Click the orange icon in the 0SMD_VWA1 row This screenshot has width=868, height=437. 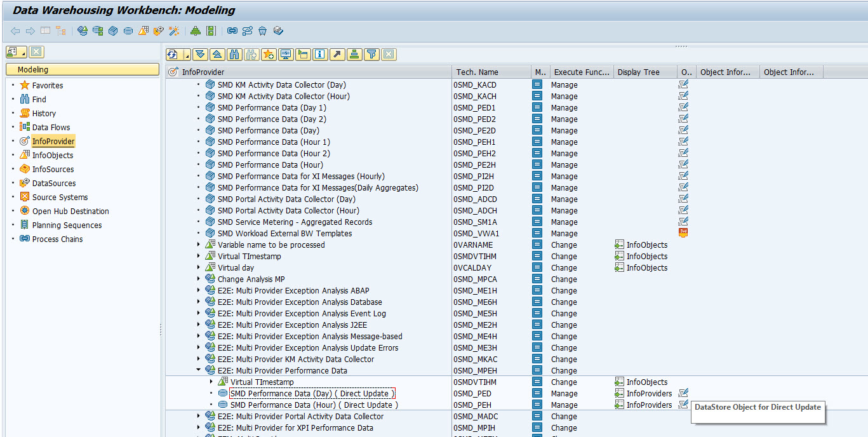point(683,233)
